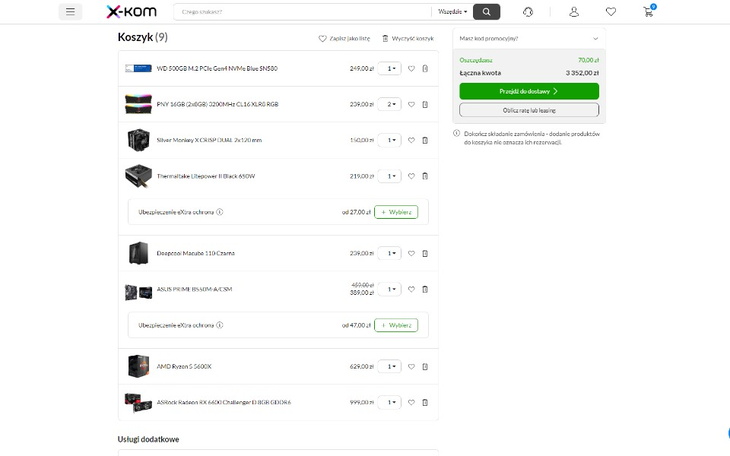
Task: Expand the promo code section
Action: 529,38
